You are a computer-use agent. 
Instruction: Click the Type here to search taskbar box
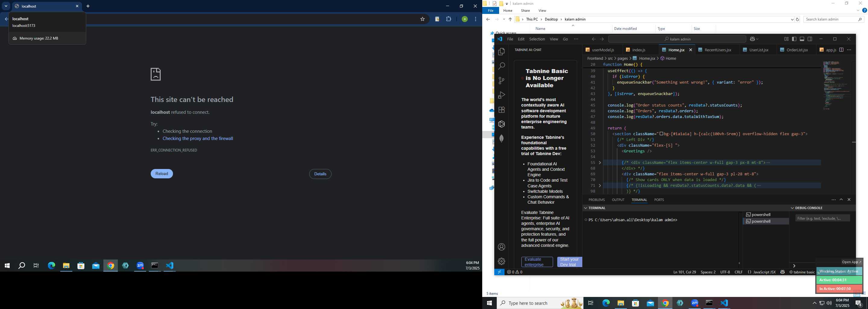[540, 303]
